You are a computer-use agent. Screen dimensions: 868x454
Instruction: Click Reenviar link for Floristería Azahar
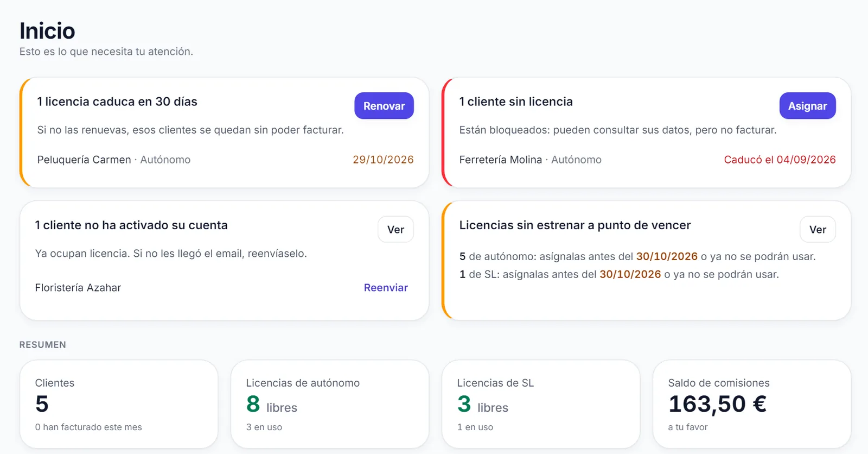tap(386, 288)
